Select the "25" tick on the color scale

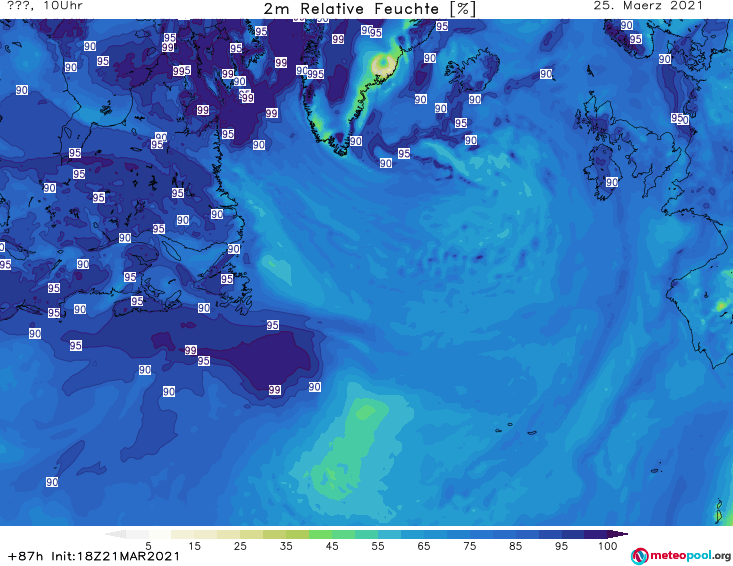[x=240, y=546]
